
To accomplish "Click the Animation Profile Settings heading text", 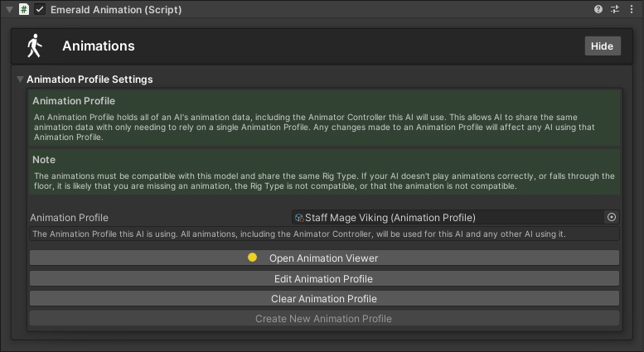I will [90, 80].
